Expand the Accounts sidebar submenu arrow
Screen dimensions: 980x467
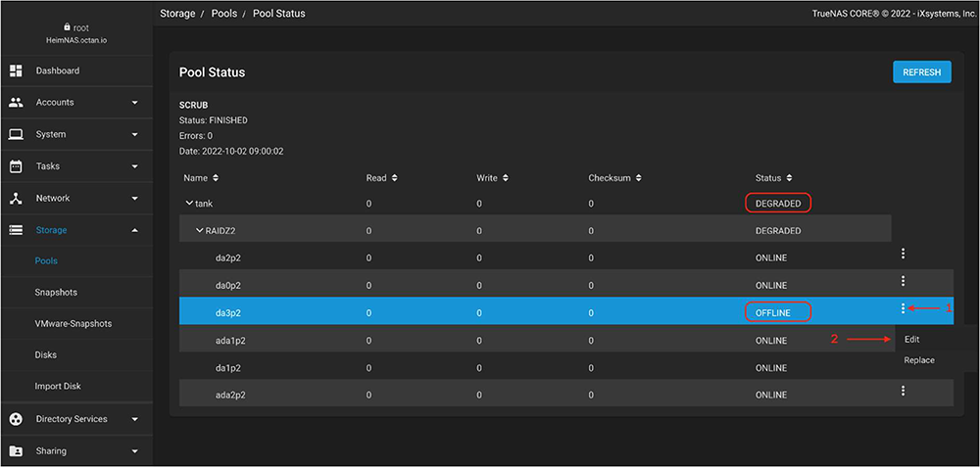coord(134,103)
